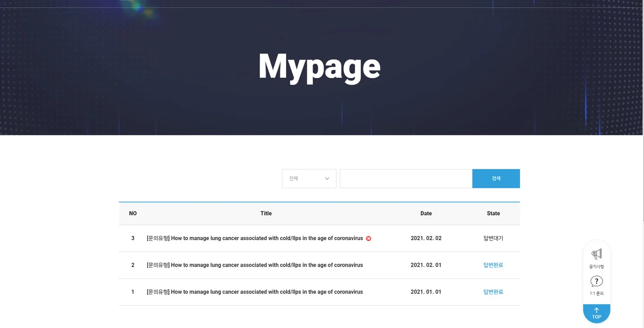This screenshot has height=328, width=644.
Task: Open inquiry number 1 dated 2021. 01. 01
Action: pyautogui.click(x=254, y=292)
